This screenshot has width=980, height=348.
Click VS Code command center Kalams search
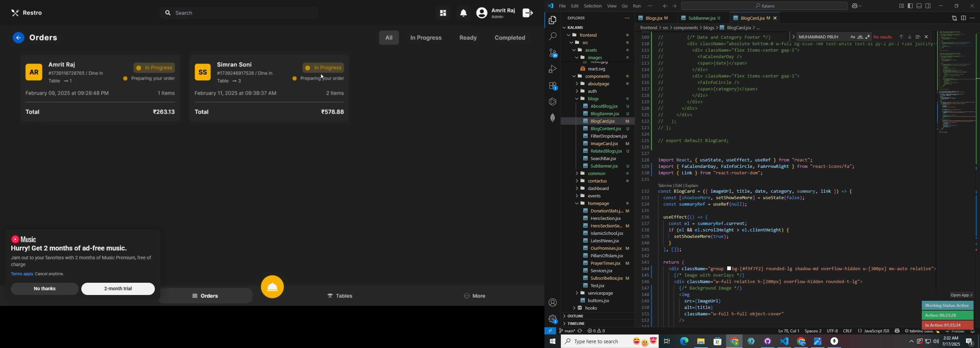point(764,6)
